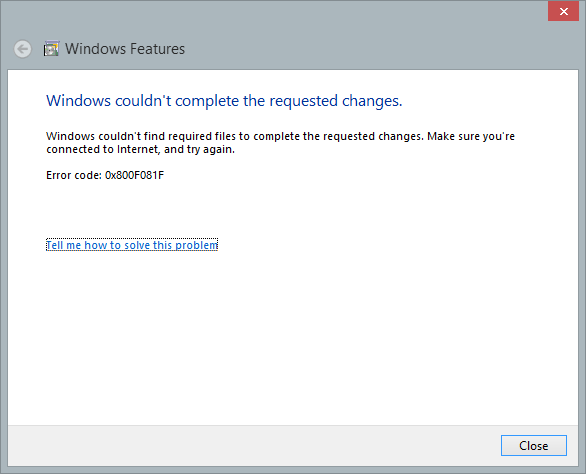Click the word 'Tell' at the link start

pos(55,245)
